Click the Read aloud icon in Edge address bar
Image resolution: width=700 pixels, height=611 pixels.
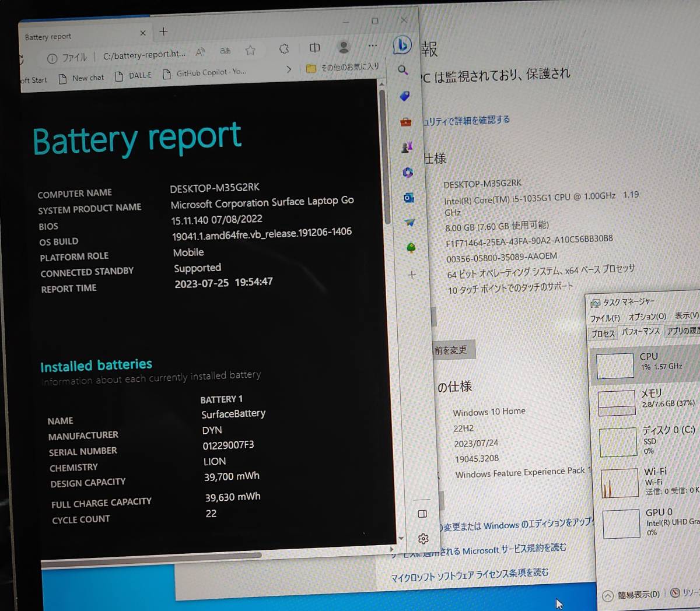pyautogui.click(x=200, y=51)
